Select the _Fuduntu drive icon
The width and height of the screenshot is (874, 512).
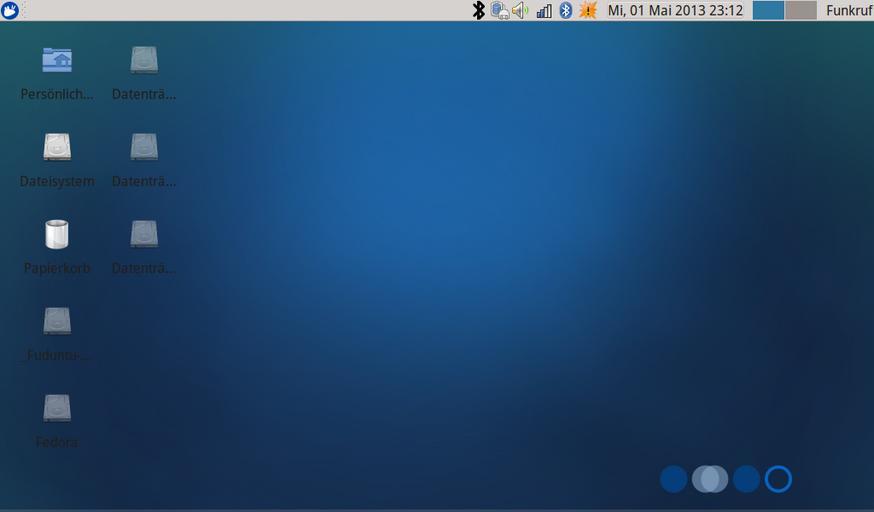click(x=57, y=322)
